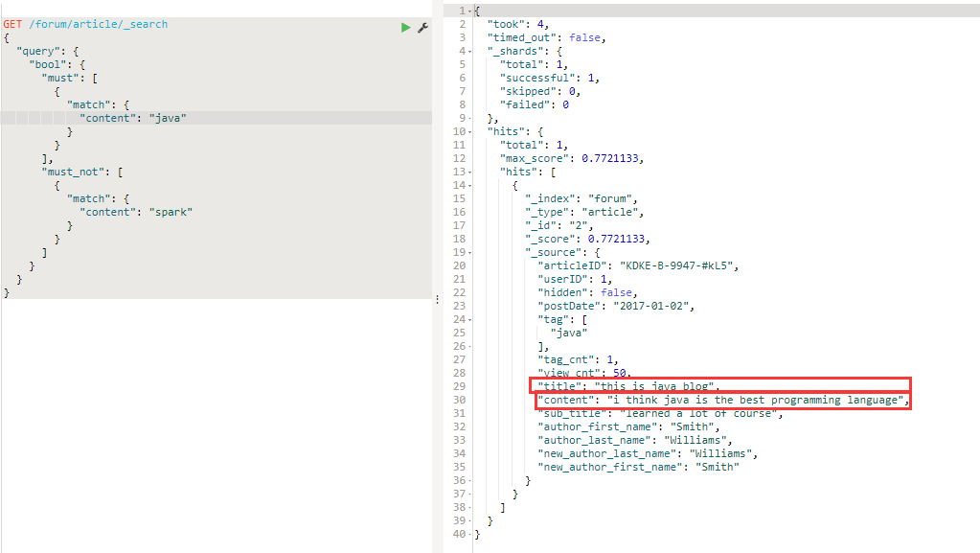
Task: Collapse the fold arrow at line 1
Action: pos(470,12)
